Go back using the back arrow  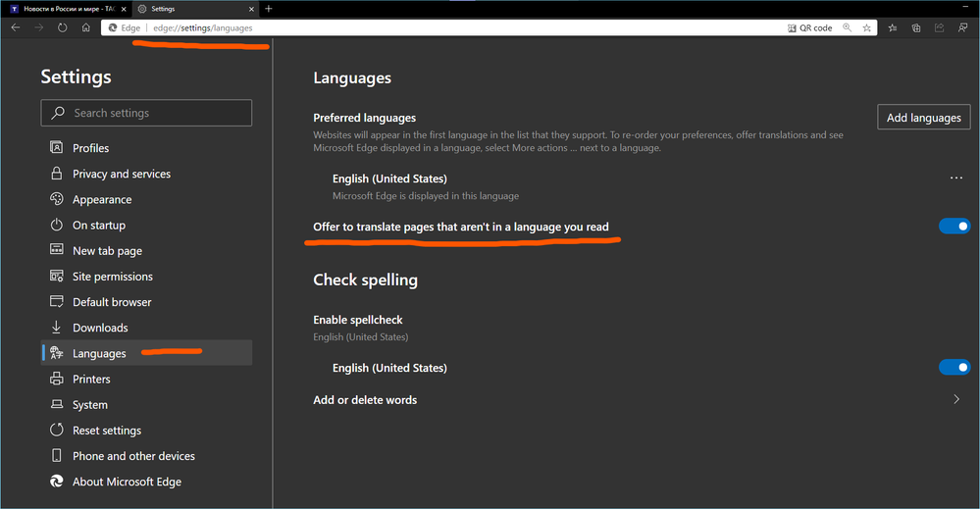(x=16, y=27)
